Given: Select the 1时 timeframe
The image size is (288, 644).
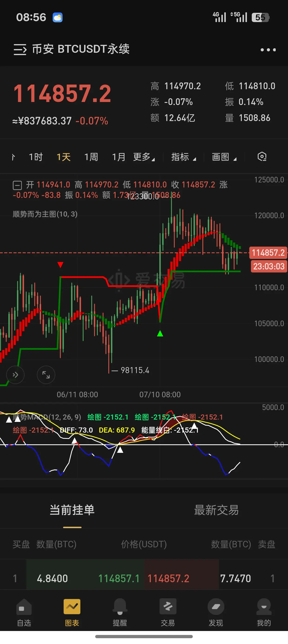Looking at the screenshot, I should [36, 157].
